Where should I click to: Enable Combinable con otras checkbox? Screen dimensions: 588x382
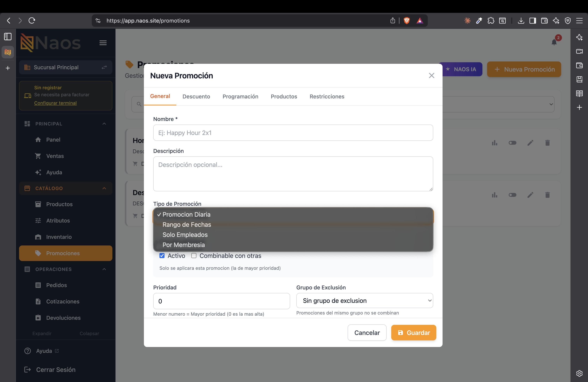[194, 256]
